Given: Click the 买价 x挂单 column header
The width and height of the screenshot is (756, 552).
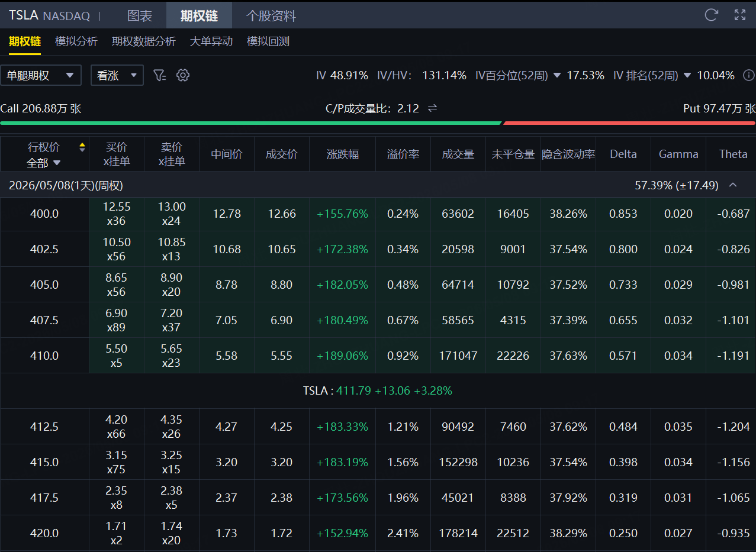Looking at the screenshot, I should click(x=117, y=154).
